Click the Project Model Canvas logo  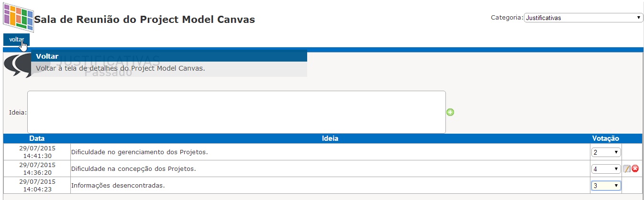pyautogui.click(x=19, y=17)
